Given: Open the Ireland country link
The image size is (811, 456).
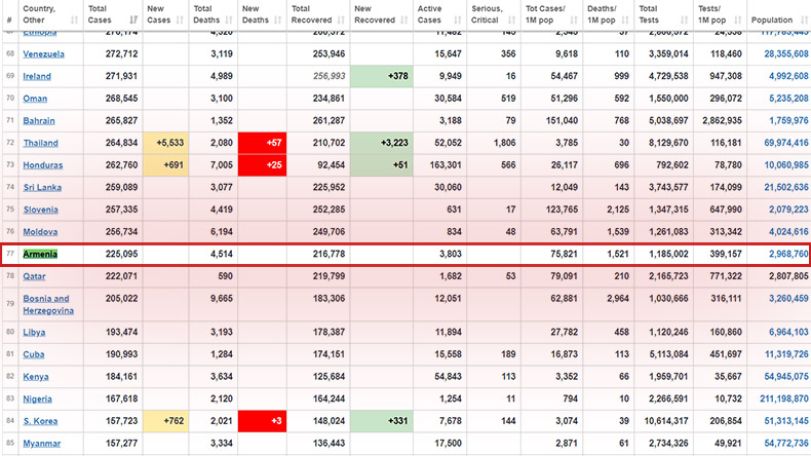Looking at the screenshot, I should click(37, 76).
